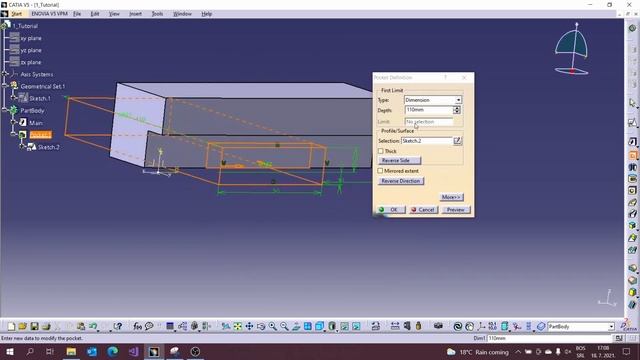Click the Reverse Direction button
640x360 pixels.
(401, 181)
